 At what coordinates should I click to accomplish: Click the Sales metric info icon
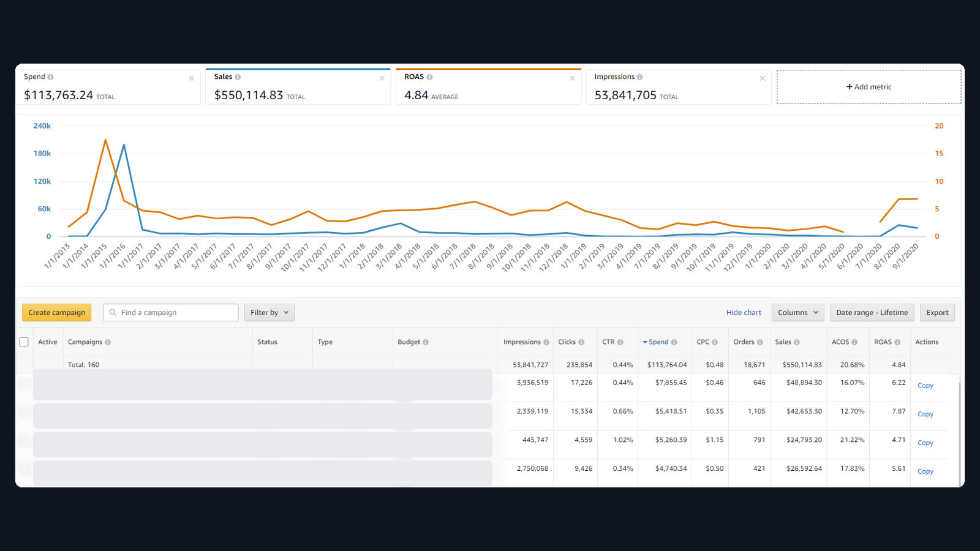(238, 77)
